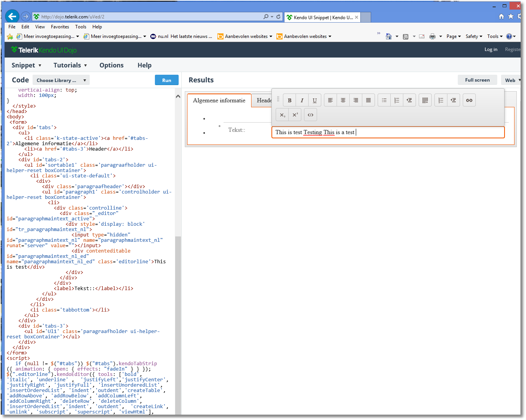
Task: Click the create table icon
Action: pos(425,100)
